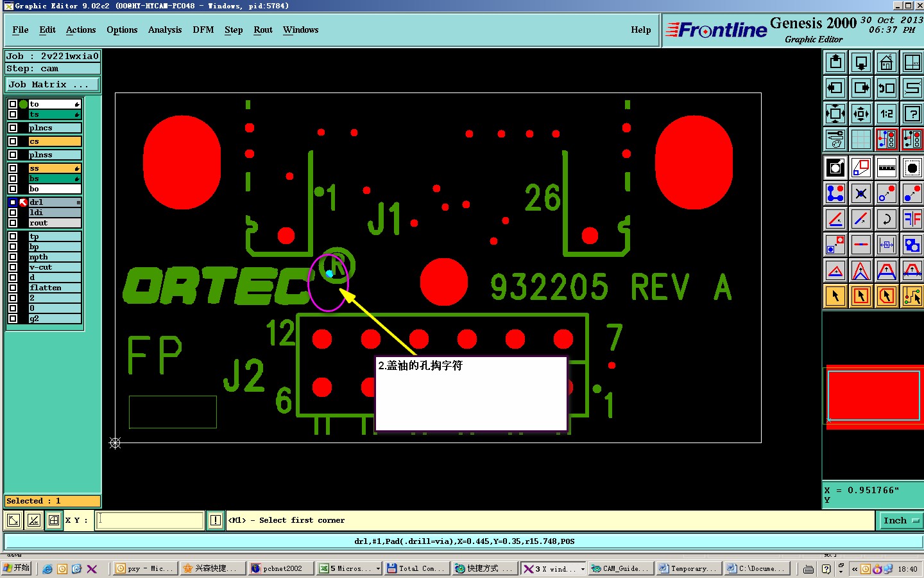Click the zoom in icon with outward arrows
The width and height of the screenshot is (924, 578).
click(835, 114)
